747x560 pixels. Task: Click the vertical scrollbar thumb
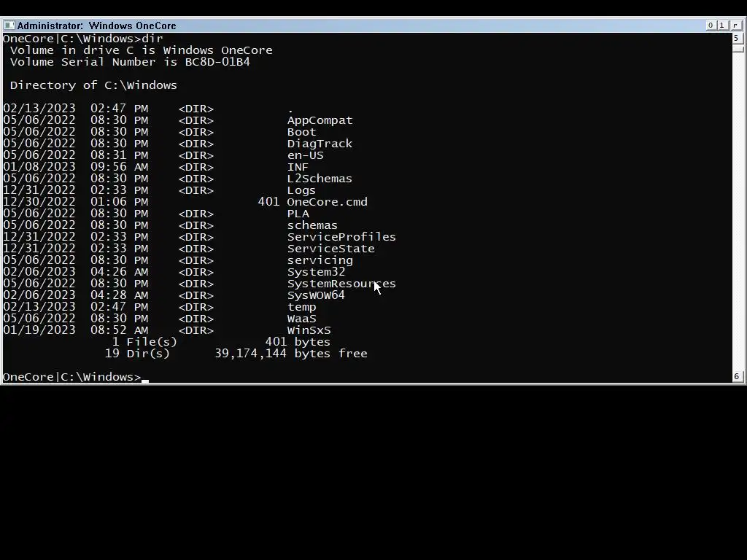(x=737, y=48)
